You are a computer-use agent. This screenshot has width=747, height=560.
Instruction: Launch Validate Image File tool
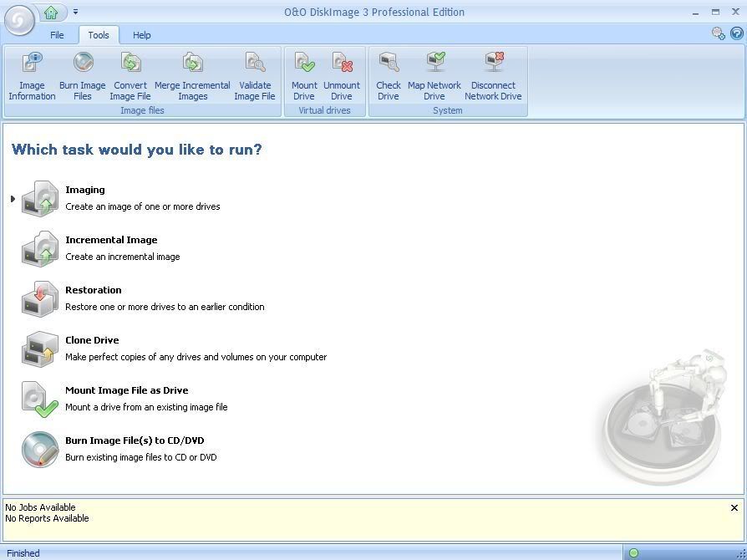pyautogui.click(x=255, y=76)
